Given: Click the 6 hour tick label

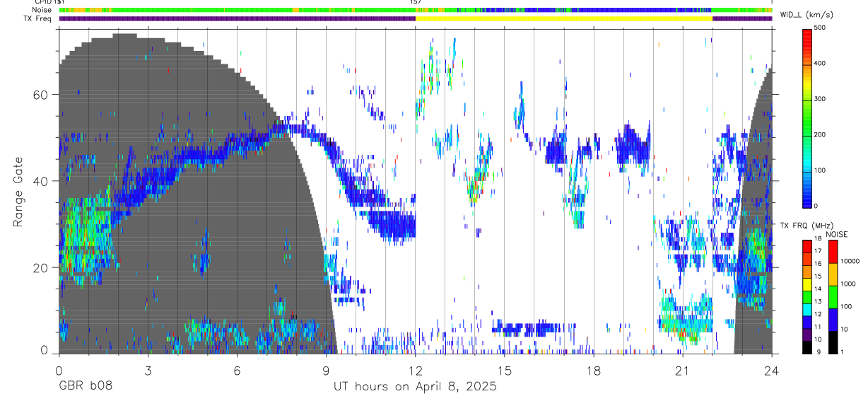Looking at the screenshot, I should [x=237, y=371].
